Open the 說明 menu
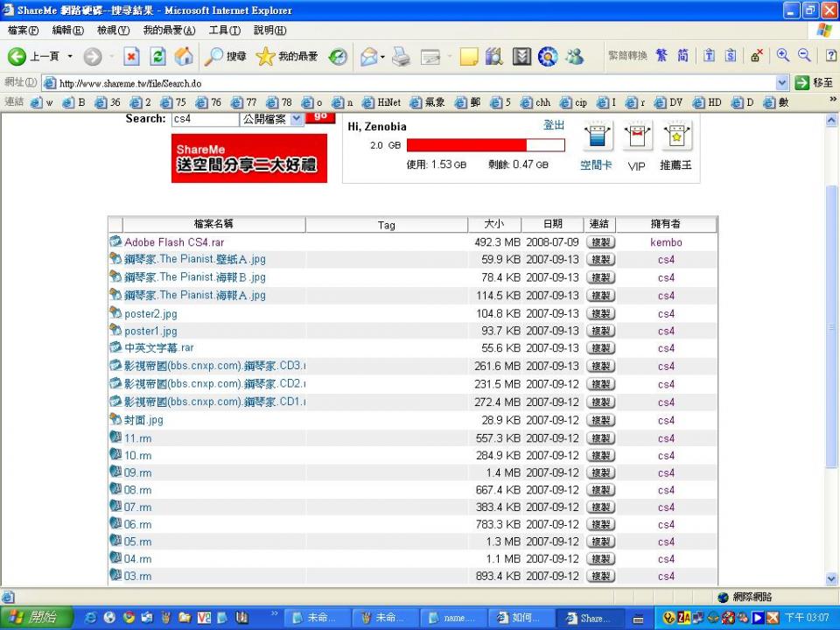840x630 pixels. tap(270, 31)
